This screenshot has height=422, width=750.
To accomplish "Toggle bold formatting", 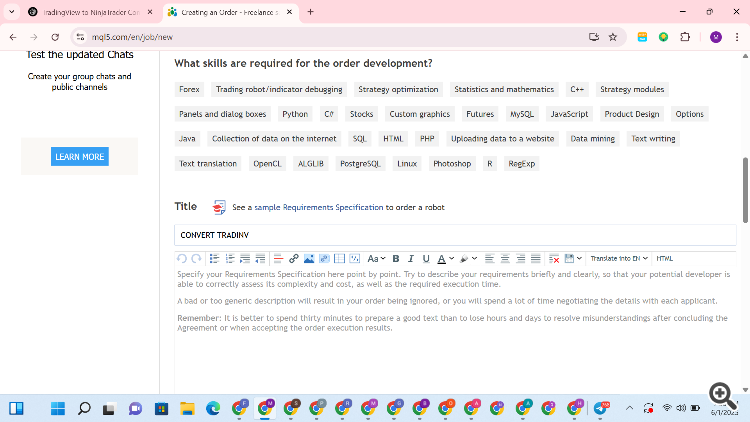I will click(396, 258).
